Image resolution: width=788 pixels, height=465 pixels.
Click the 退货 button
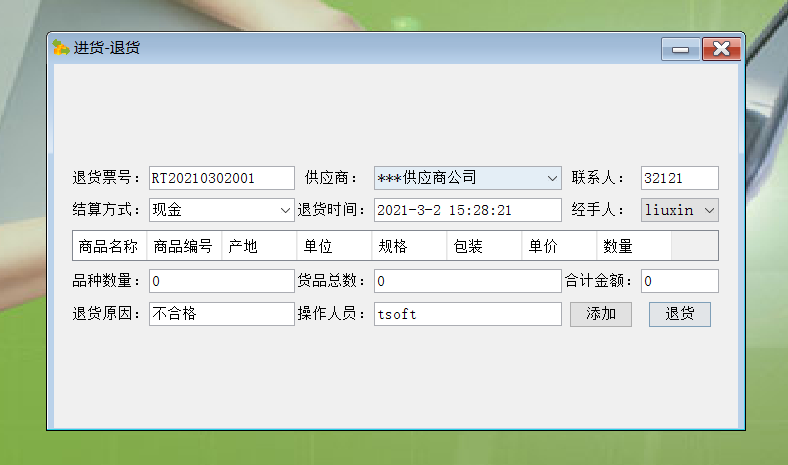click(x=679, y=314)
